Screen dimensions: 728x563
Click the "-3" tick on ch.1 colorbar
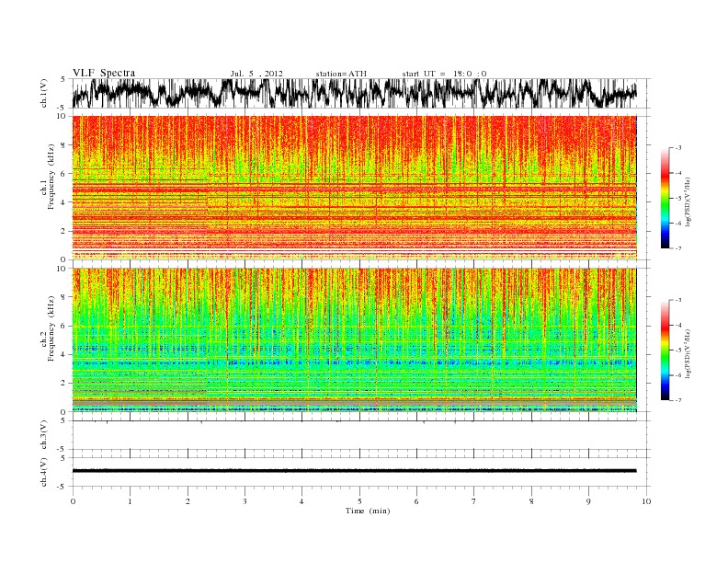(678, 148)
